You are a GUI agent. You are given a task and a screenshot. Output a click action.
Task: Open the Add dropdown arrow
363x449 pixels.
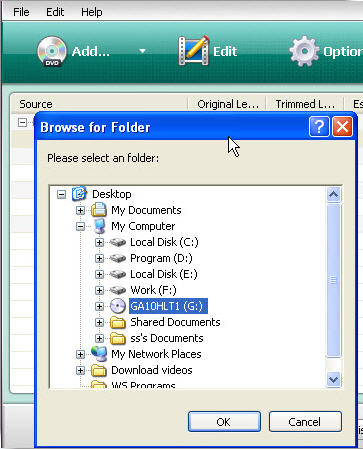[x=143, y=51]
